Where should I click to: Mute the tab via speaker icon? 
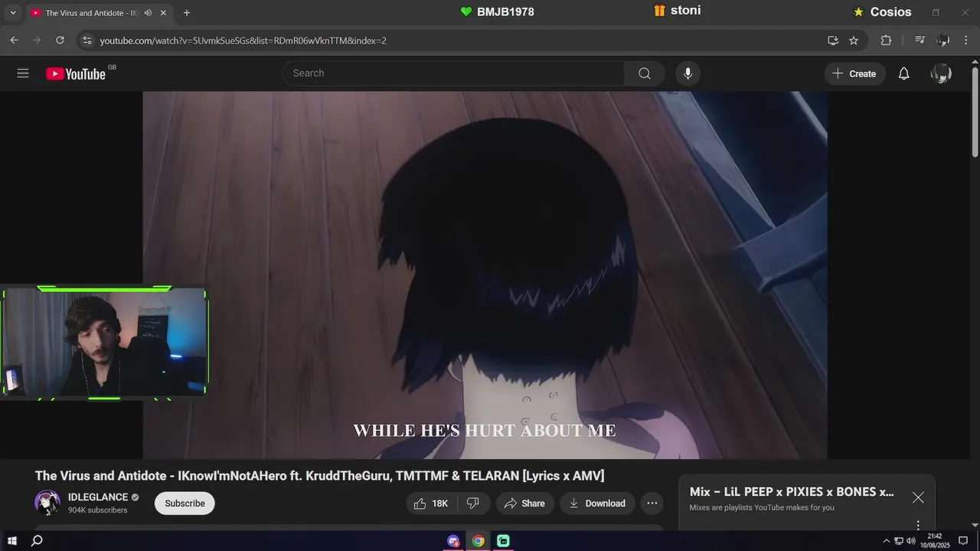[x=148, y=13]
